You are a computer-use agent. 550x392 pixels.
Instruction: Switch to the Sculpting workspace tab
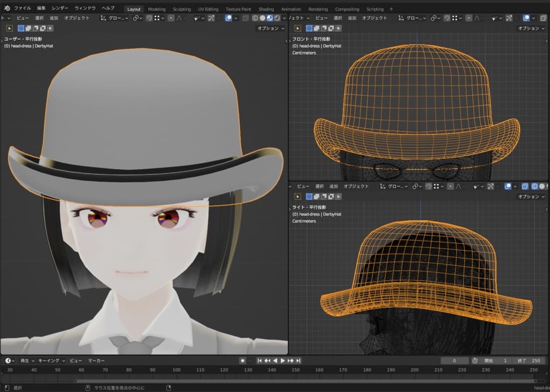click(182, 9)
